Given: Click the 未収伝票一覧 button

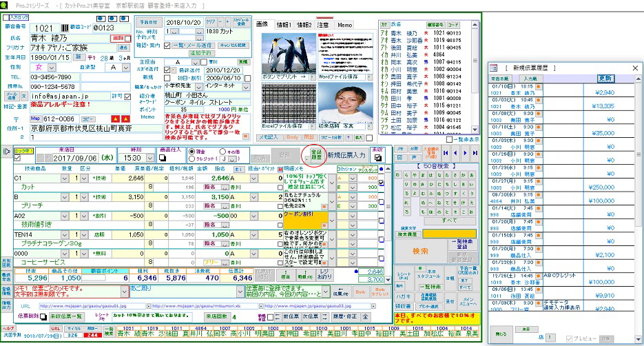Looking at the screenshot, I should 67,316.
